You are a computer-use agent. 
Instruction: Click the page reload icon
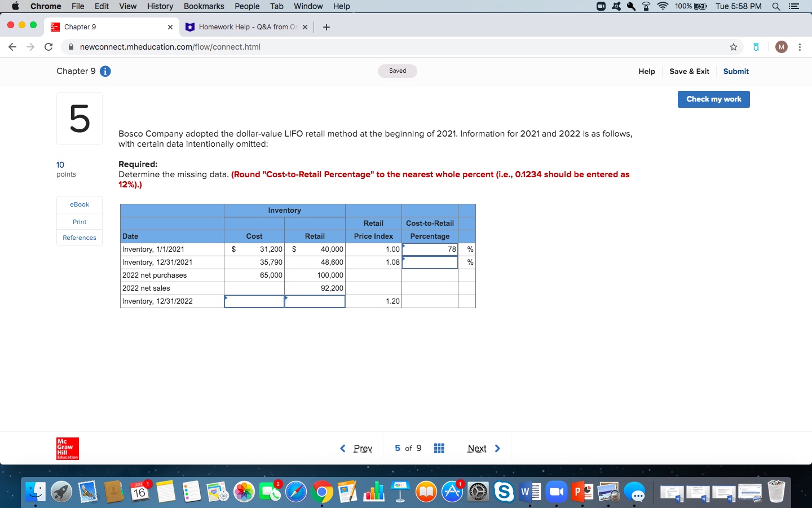click(48, 47)
